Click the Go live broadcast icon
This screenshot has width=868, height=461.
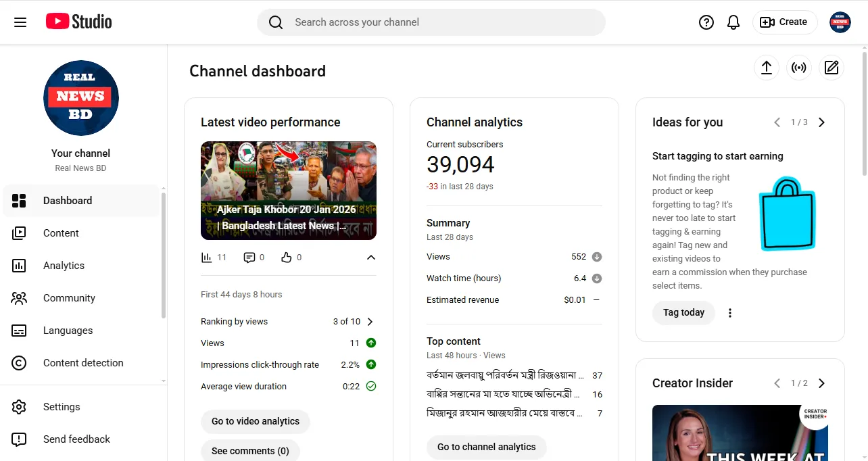(799, 68)
